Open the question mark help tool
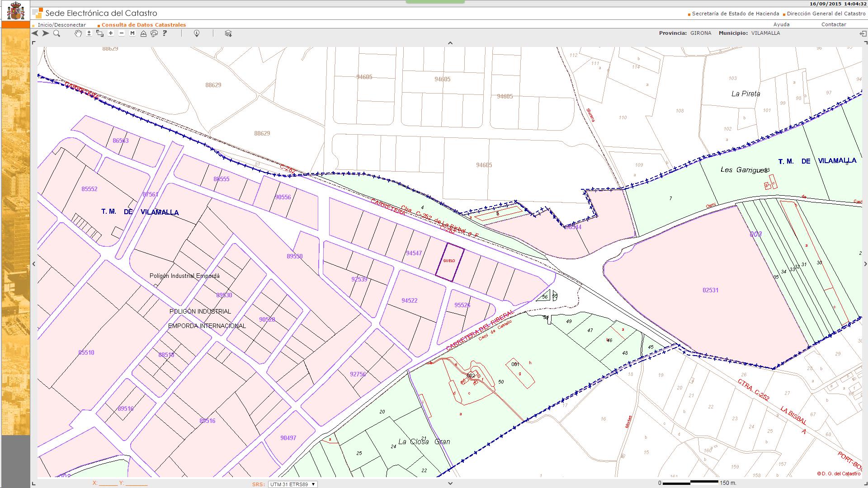This screenshot has width=868, height=488. [165, 33]
